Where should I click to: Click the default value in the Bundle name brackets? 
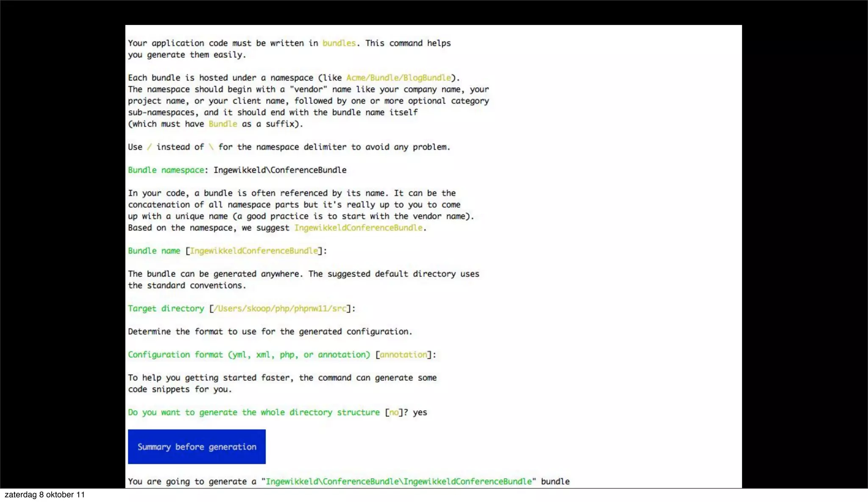(x=254, y=251)
